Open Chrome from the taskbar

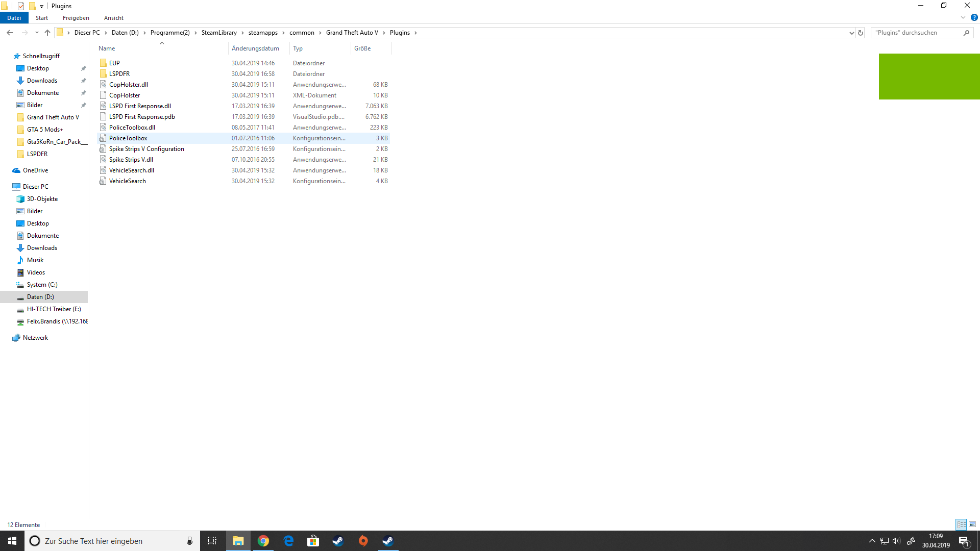point(263,541)
